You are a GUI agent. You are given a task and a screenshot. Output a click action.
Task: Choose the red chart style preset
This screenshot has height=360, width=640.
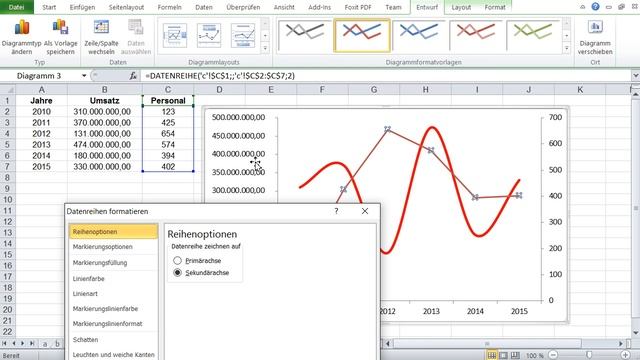tap(476, 36)
